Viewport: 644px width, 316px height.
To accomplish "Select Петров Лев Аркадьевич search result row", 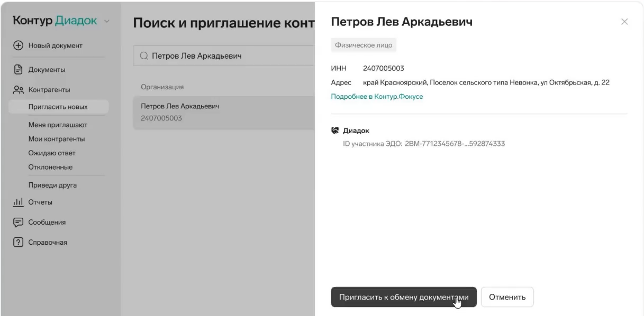I will [x=223, y=113].
